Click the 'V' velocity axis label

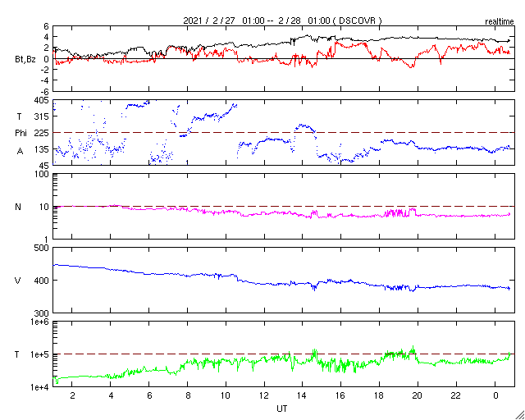pos(18,281)
